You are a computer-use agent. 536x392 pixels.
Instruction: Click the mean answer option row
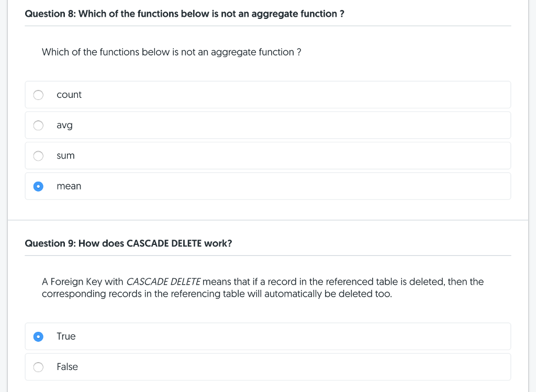268,186
